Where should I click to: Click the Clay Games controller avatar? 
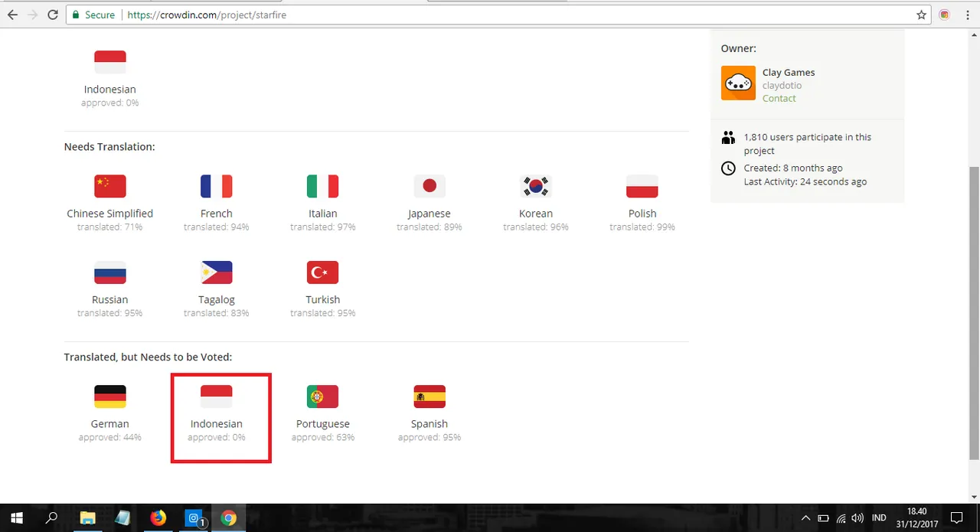click(x=738, y=83)
